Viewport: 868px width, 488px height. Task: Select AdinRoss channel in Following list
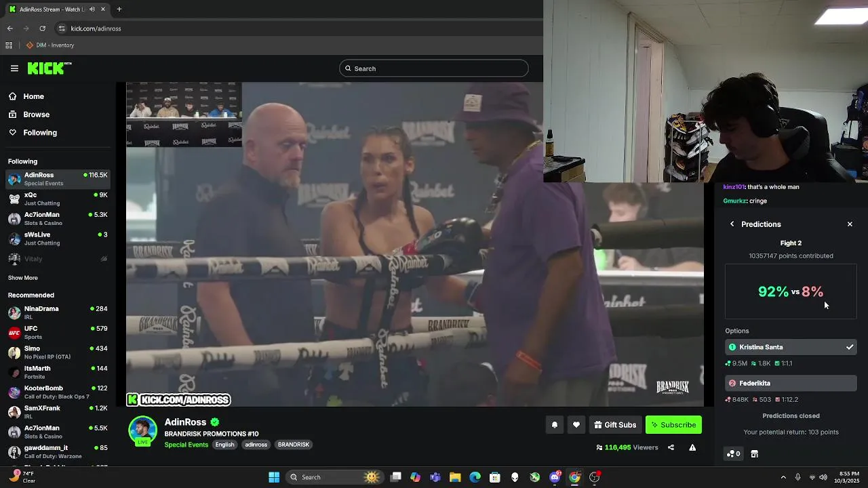[x=58, y=179]
